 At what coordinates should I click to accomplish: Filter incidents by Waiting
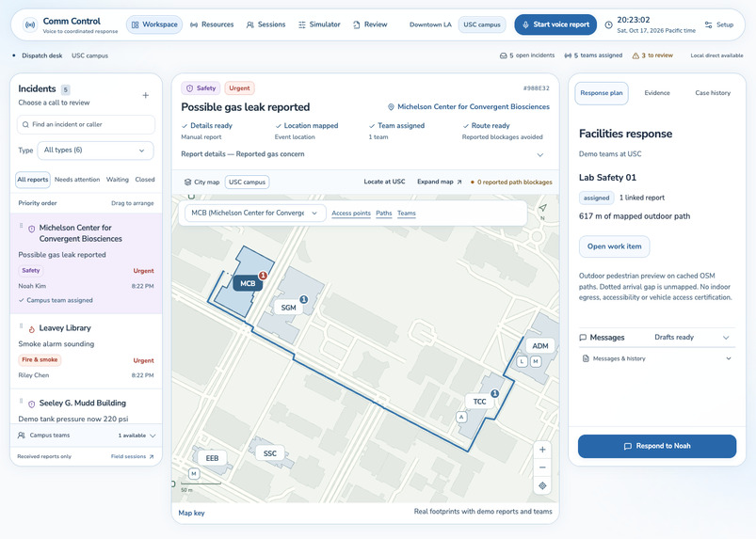click(x=118, y=180)
